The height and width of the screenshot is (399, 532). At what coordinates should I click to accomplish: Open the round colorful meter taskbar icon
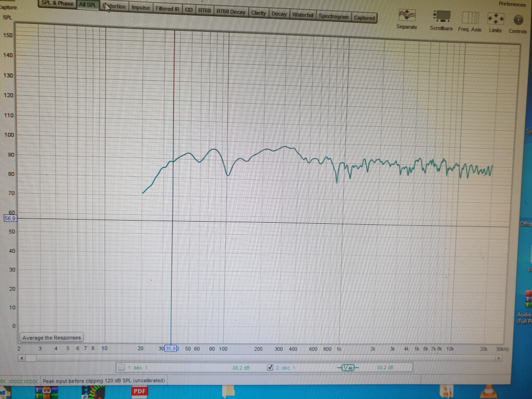point(94,392)
